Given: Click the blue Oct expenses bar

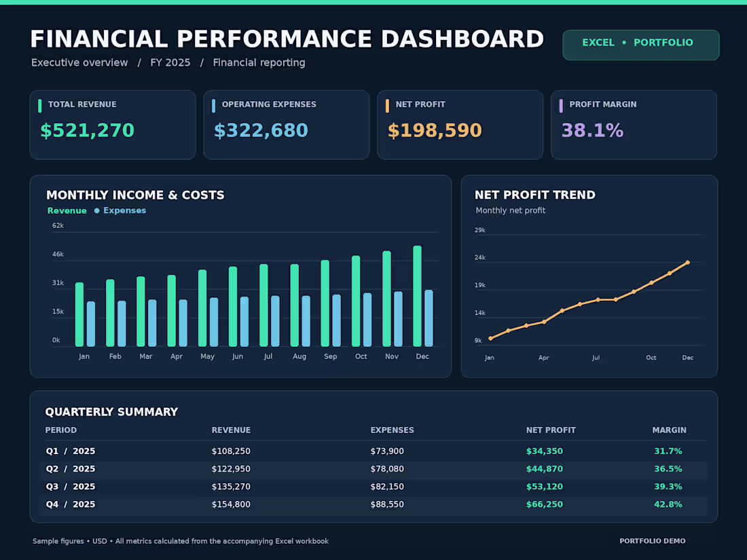Looking at the screenshot, I should [x=367, y=320].
